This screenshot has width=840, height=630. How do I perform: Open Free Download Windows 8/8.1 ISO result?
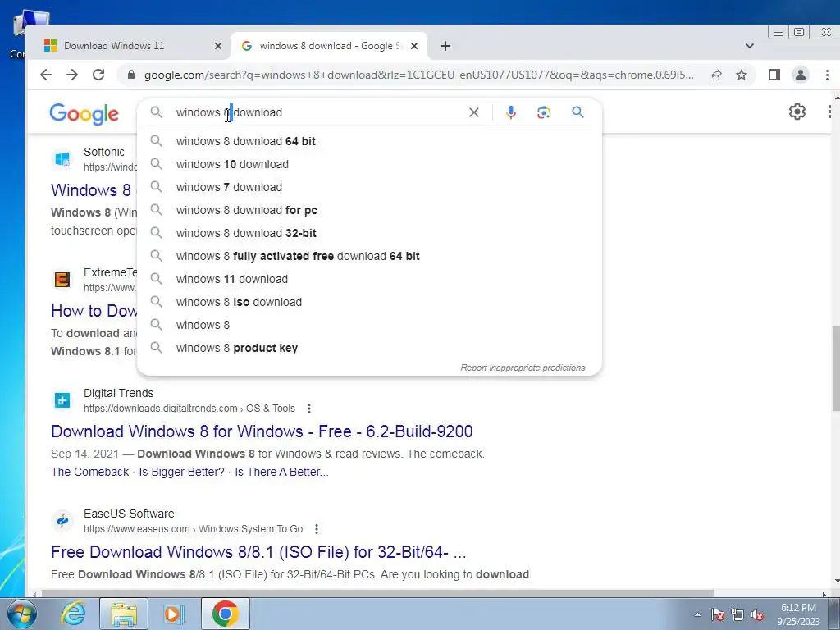[x=258, y=552]
